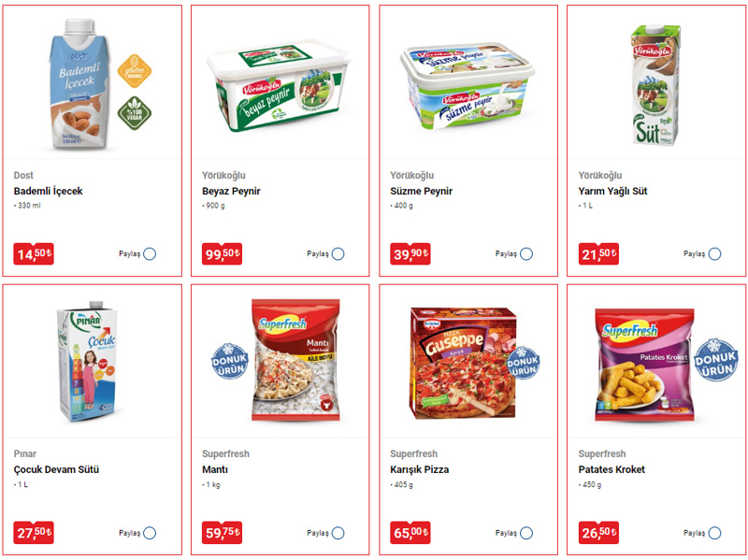Open the Yarım Yağlı Süt product title
This screenshot has height=560, width=748.
point(612,191)
